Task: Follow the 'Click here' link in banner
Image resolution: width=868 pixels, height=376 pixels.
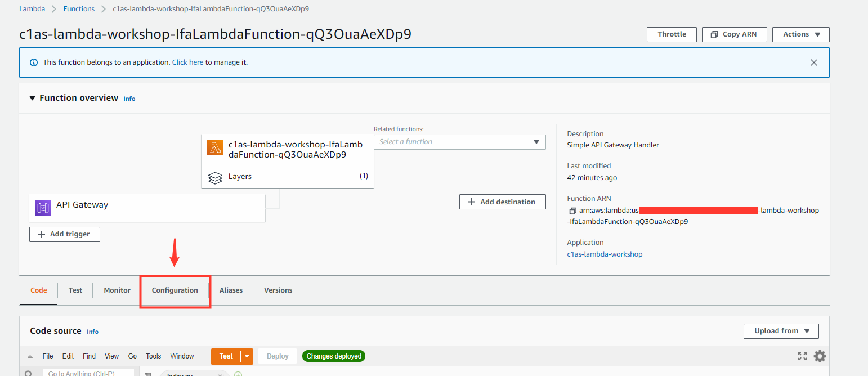Action: (x=187, y=62)
